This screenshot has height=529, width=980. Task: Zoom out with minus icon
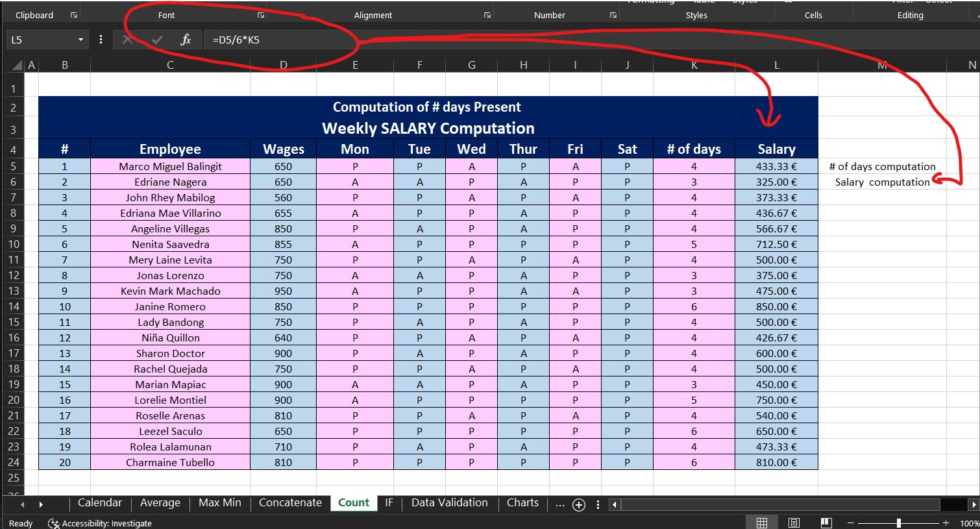[x=850, y=523]
